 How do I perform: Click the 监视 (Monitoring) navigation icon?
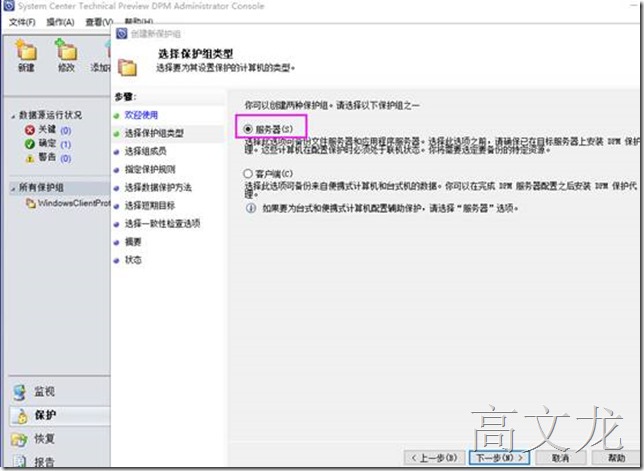(x=19, y=393)
